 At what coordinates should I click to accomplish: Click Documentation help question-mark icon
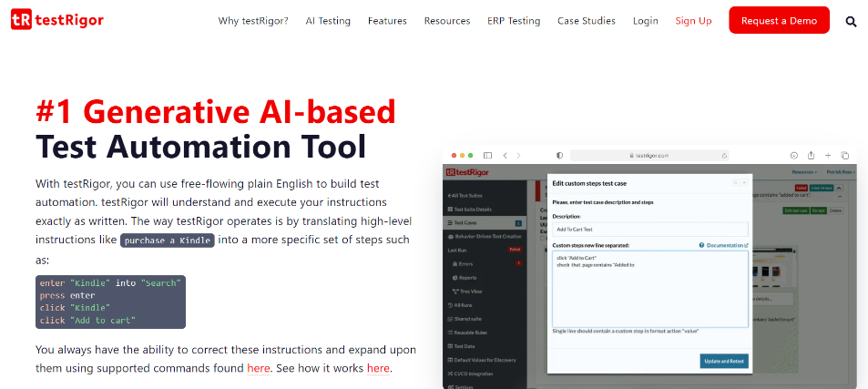[702, 245]
